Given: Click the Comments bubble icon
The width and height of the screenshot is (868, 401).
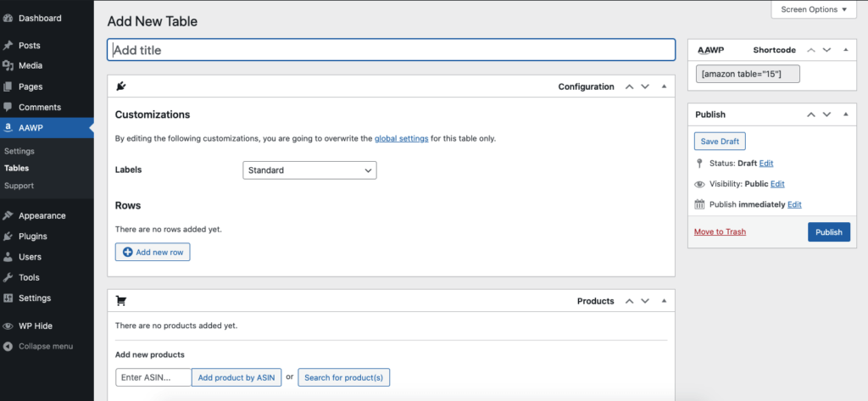Looking at the screenshot, I should coord(8,107).
